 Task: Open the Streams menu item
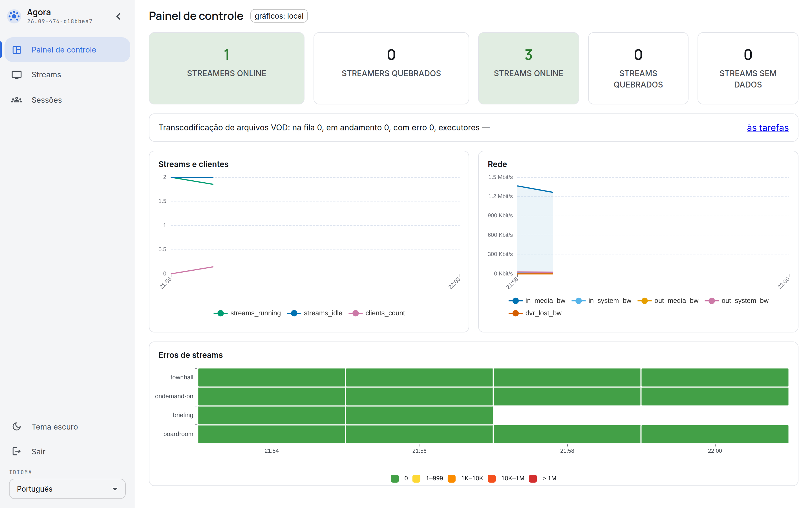(67, 75)
